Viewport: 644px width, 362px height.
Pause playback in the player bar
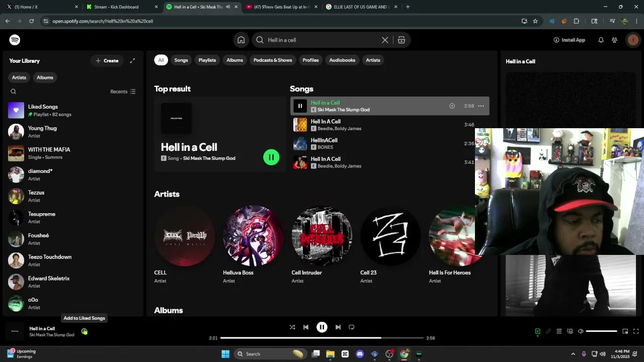pos(322,327)
